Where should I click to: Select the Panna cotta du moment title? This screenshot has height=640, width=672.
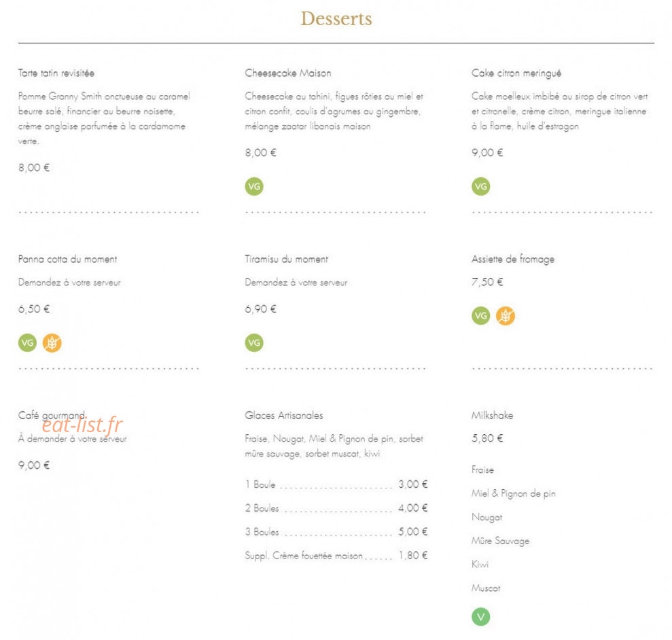[67, 260]
